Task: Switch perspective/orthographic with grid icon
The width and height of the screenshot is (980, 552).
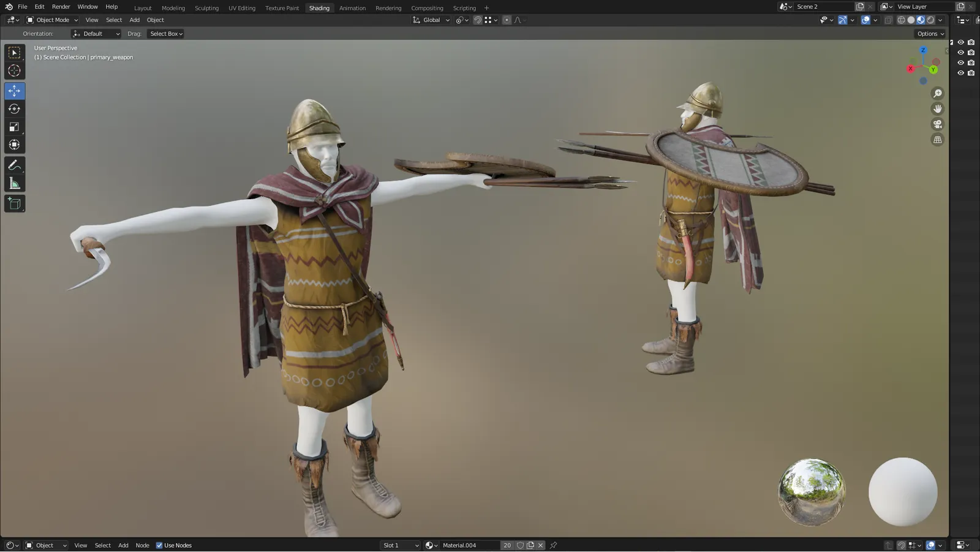Action: (937, 140)
